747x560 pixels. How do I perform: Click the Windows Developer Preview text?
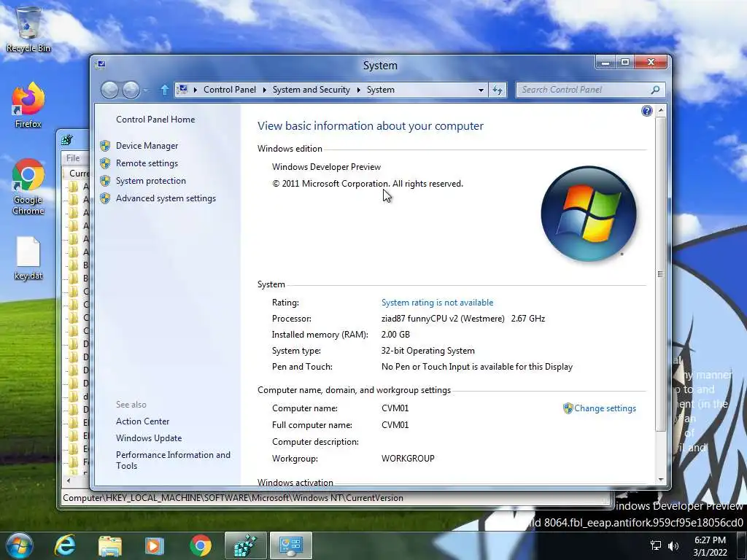click(x=326, y=167)
